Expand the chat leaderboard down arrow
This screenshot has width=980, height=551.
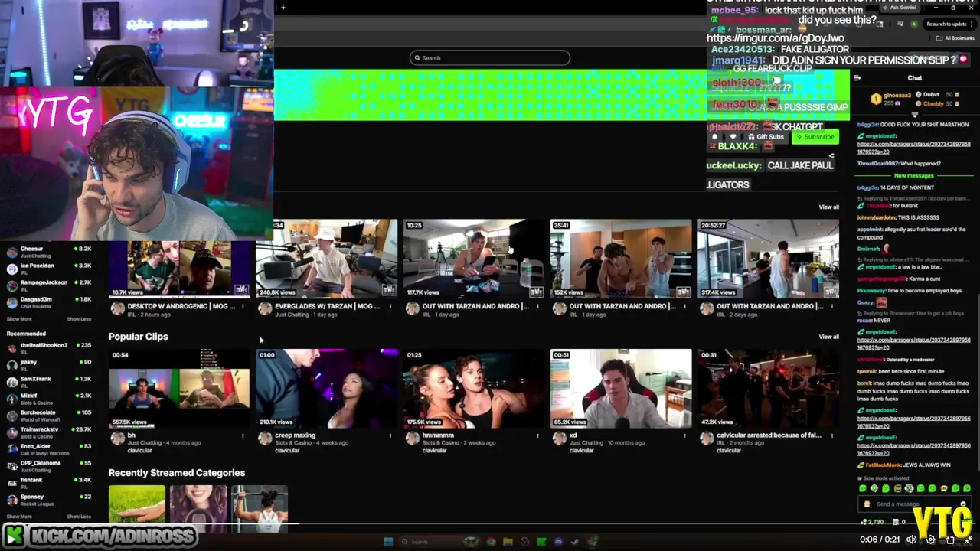(x=914, y=115)
